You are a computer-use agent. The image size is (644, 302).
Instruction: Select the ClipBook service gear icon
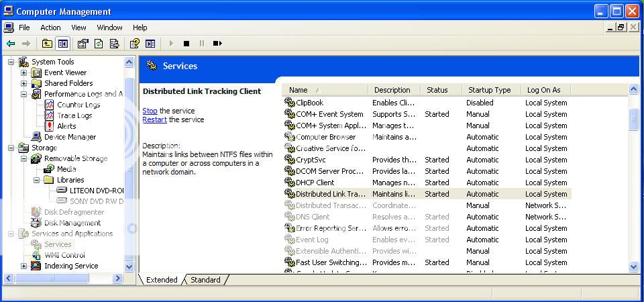290,102
